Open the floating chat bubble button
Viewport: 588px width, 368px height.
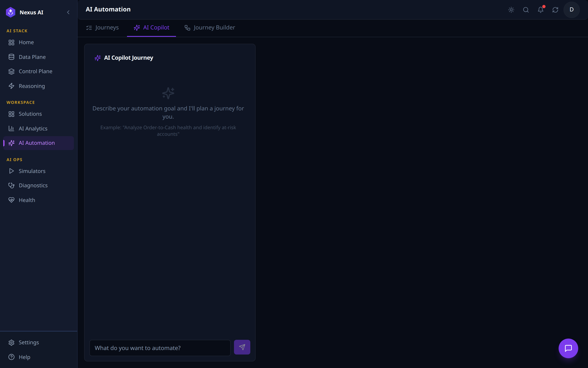click(x=568, y=348)
